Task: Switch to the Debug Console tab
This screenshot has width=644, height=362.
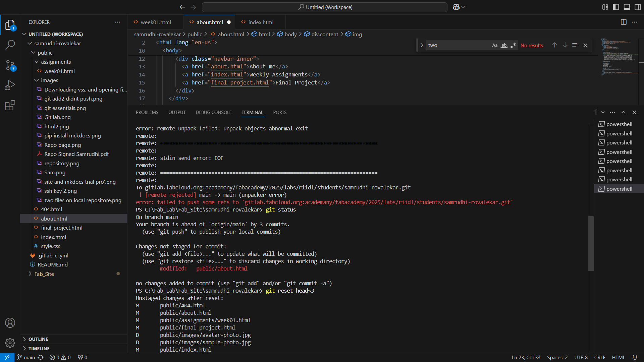Action: [x=214, y=112]
